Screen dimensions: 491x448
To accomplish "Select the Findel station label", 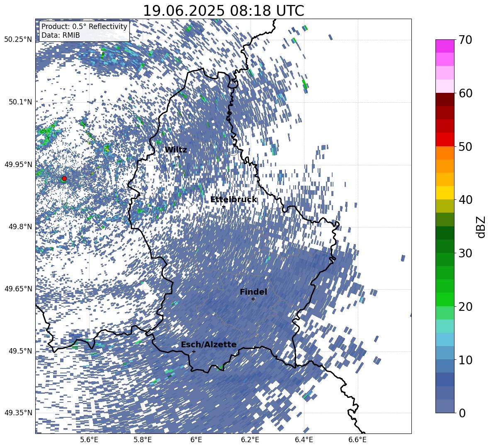I will [x=253, y=292].
